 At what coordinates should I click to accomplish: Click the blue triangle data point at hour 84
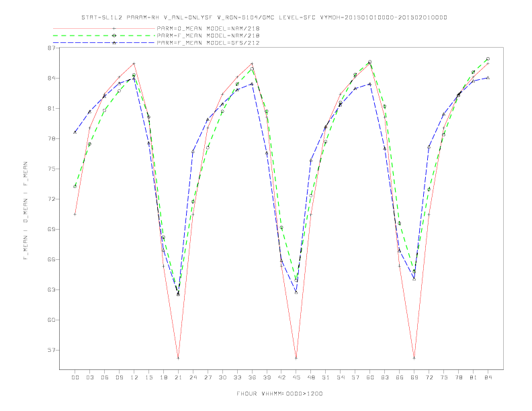tap(488, 78)
